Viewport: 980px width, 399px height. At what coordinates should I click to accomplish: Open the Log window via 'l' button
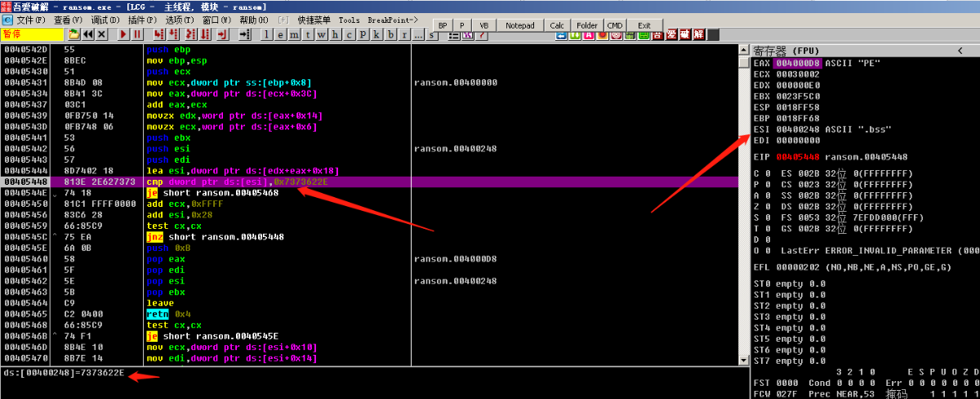266,34
